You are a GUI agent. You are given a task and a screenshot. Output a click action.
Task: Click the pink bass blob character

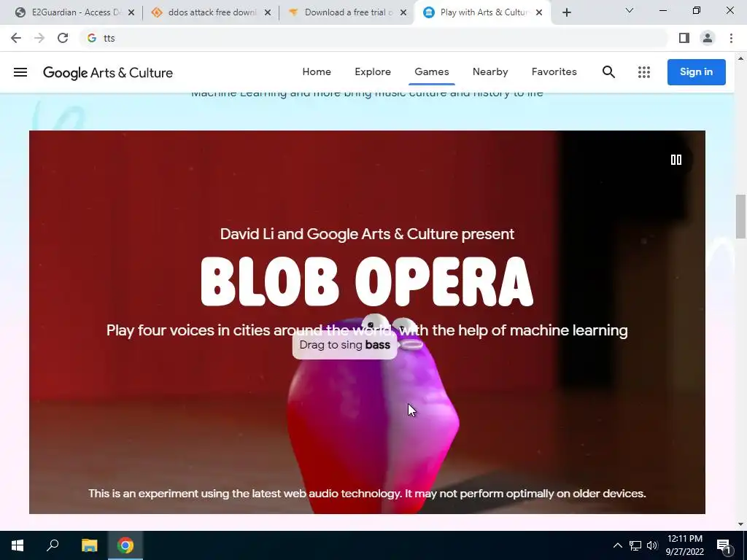pos(373,419)
